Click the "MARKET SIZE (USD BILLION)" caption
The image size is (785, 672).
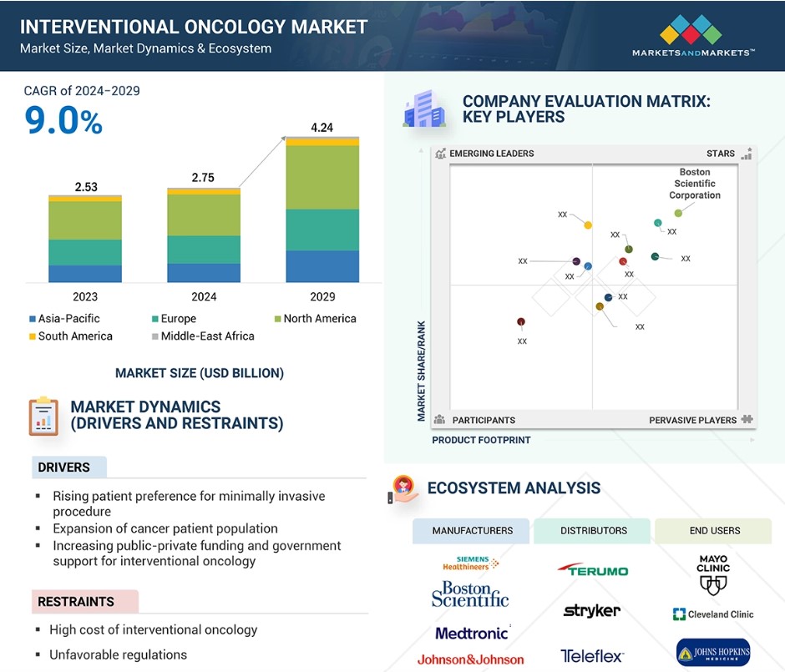pyautogui.click(x=200, y=373)
